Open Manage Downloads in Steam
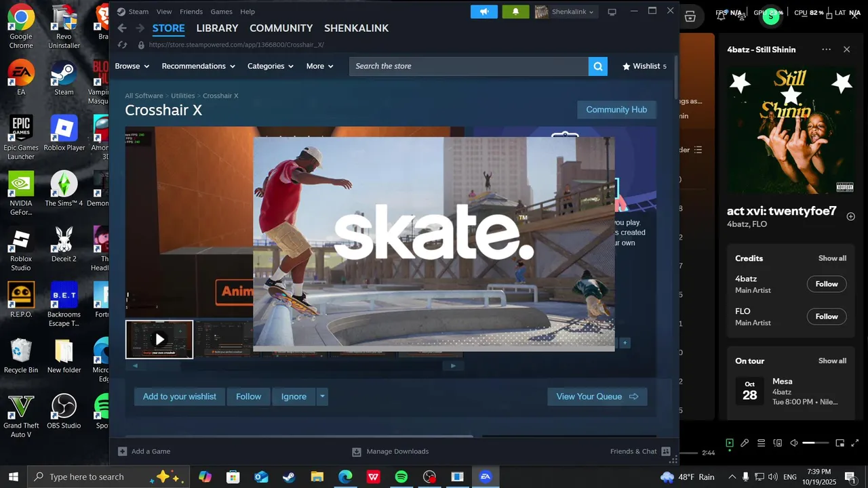 [391, 451]
